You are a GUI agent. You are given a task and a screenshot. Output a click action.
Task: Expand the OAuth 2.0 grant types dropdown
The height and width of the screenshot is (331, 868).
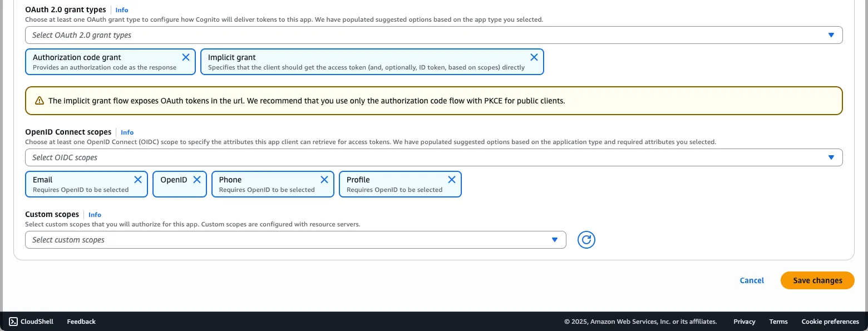(x=433, y=35)
